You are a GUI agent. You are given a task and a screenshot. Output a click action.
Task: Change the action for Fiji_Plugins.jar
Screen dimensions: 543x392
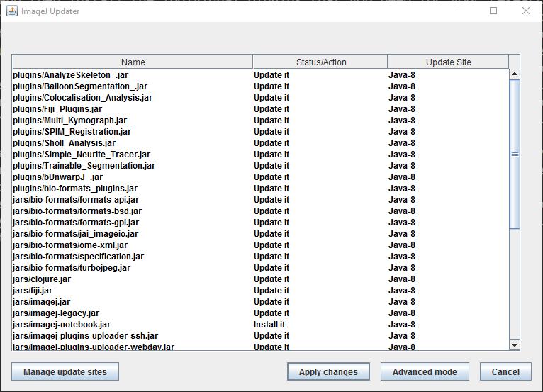[271, 109]
